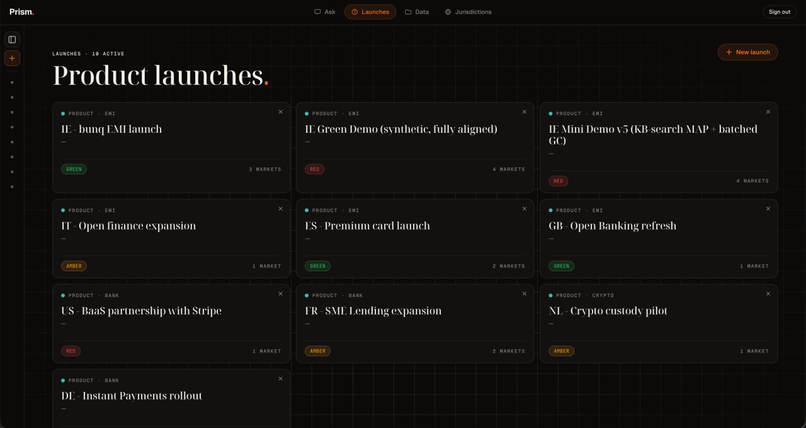
Task: Remove the IE - bunq EMI launch card
Action: (x=281, y=112)
